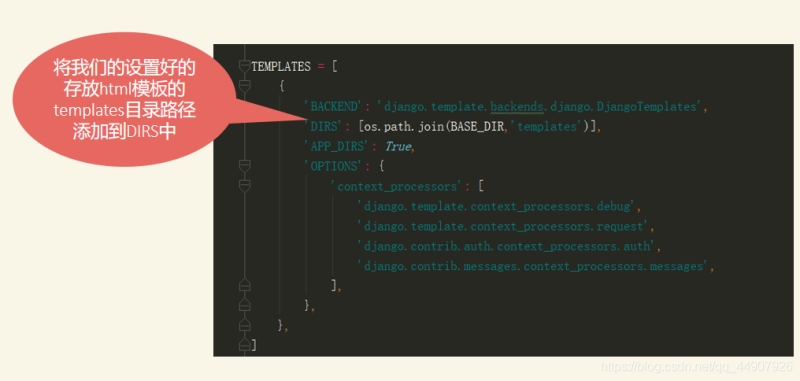Collapse the 'OPTIONS' dictionary fold marker
The image size is (800, 381).
click(245, 166)
